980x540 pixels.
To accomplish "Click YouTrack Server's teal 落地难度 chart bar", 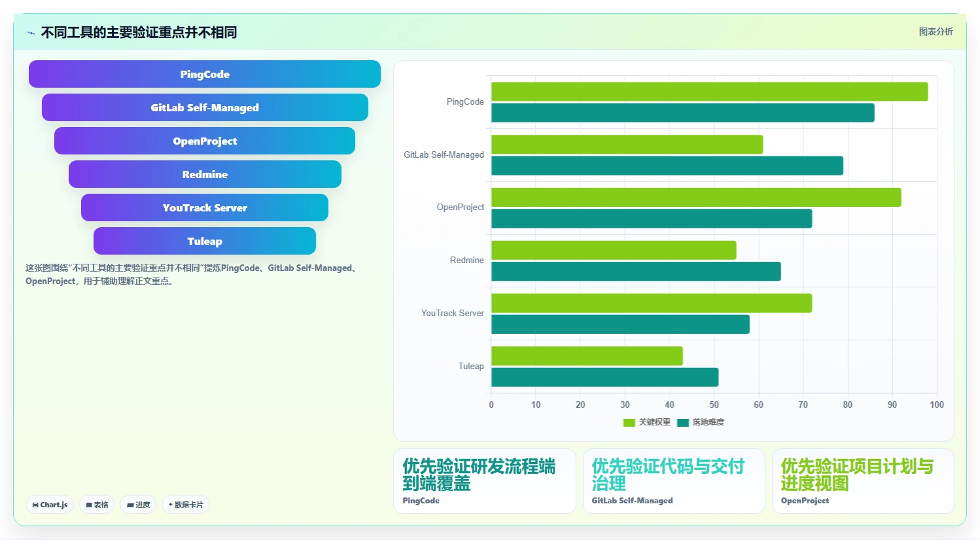I will 620,324.
